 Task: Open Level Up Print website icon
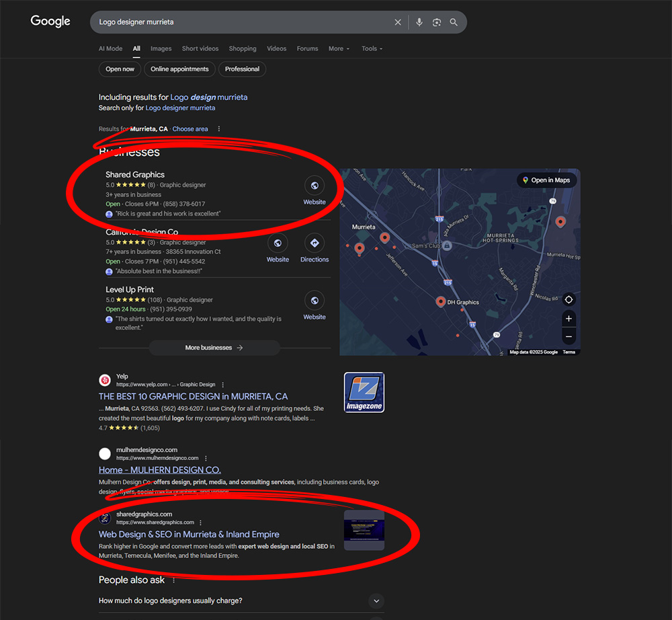click(x=314, y=301)
